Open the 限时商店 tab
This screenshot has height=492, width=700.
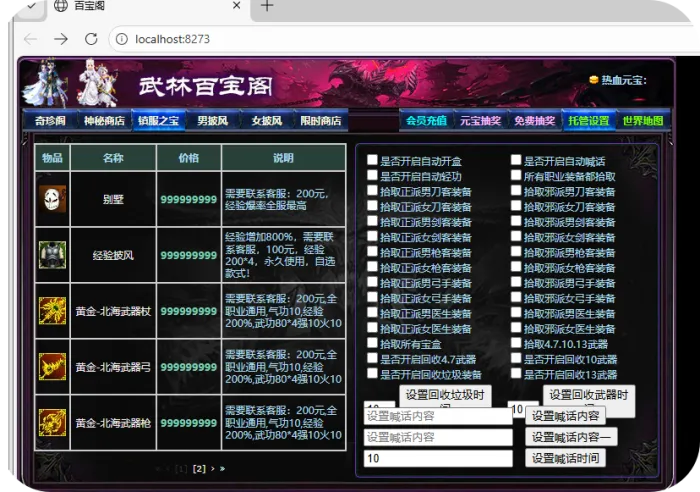click(x=321, y=121)
